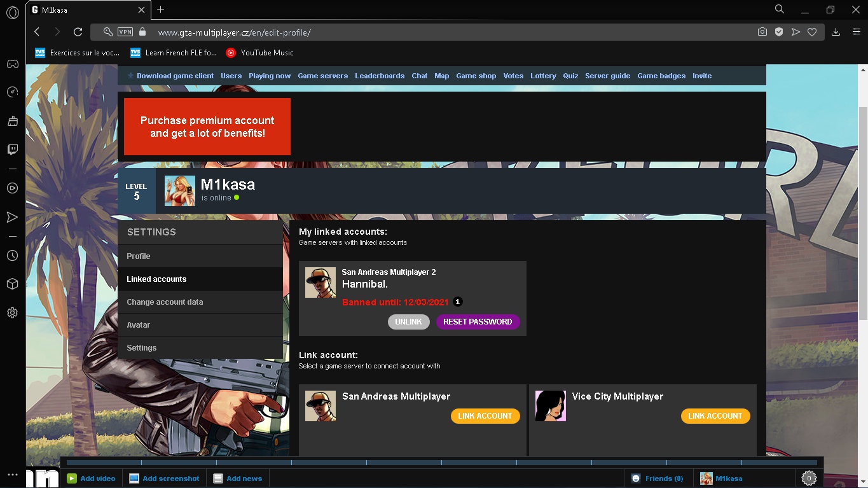Click the RESET PASSWORD button
Screen dimensions: 868x488
tap(478, 322)
